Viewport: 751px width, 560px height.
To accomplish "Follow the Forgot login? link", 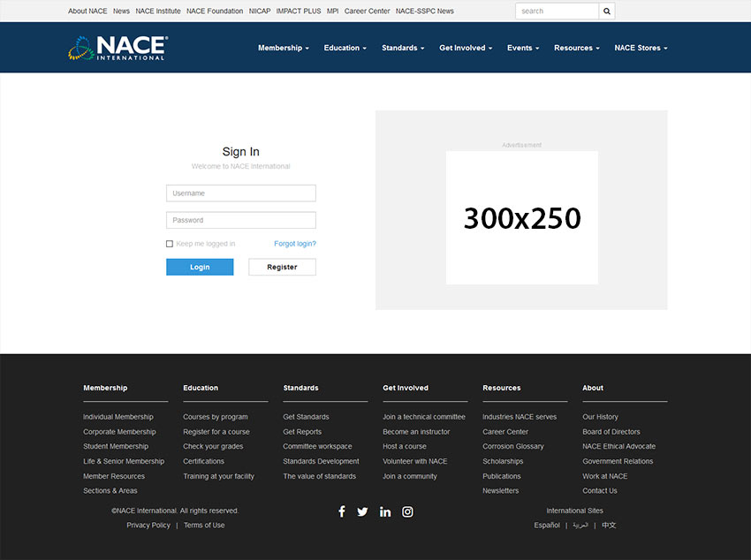I will (x=295, y=244).
